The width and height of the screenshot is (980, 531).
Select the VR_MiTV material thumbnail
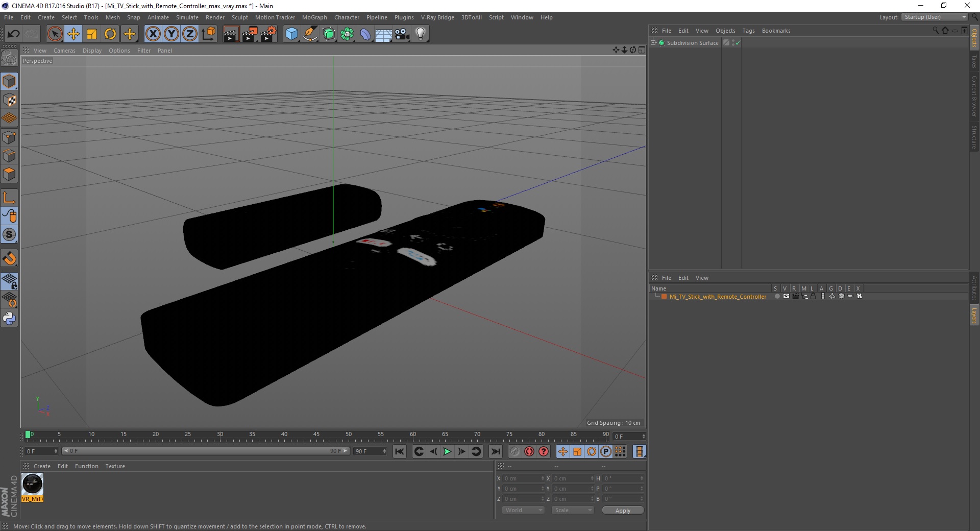pyautogui.click(x=32, y=487)
